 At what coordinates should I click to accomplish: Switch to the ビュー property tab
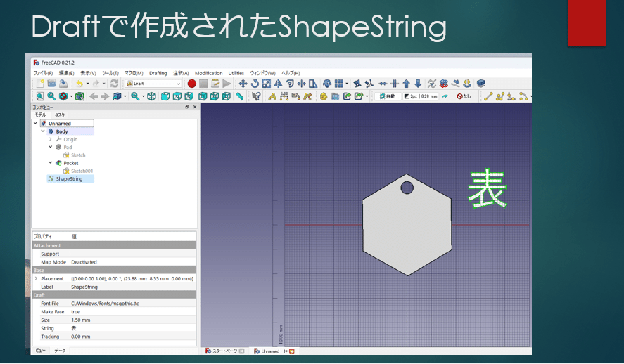pos(41,351)
